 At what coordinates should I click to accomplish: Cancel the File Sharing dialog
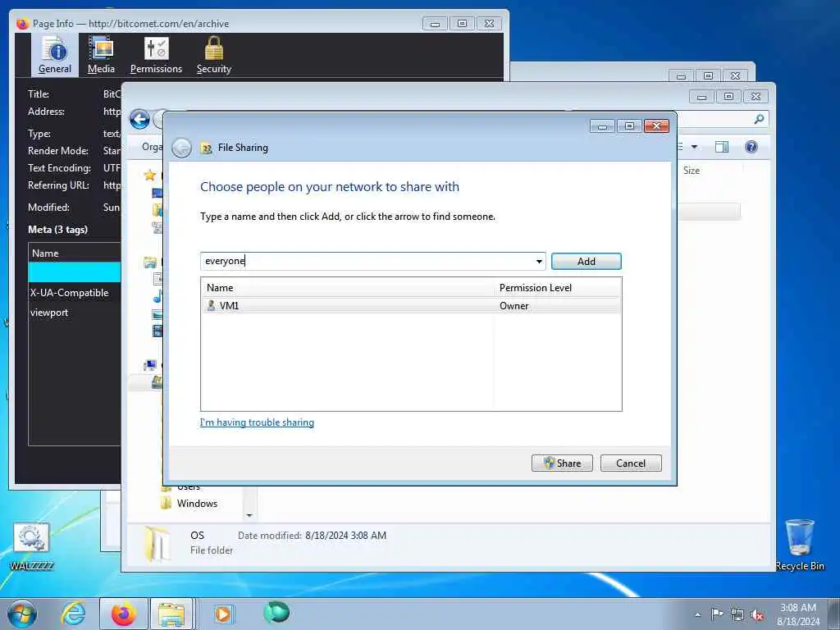[631, 463]
